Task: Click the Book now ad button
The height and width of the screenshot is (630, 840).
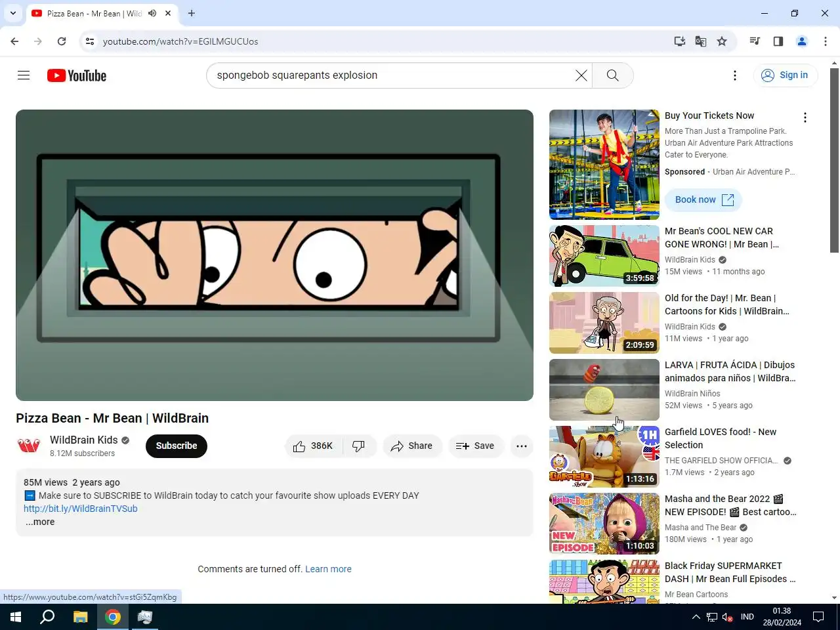Action: [x=703, y=200]
